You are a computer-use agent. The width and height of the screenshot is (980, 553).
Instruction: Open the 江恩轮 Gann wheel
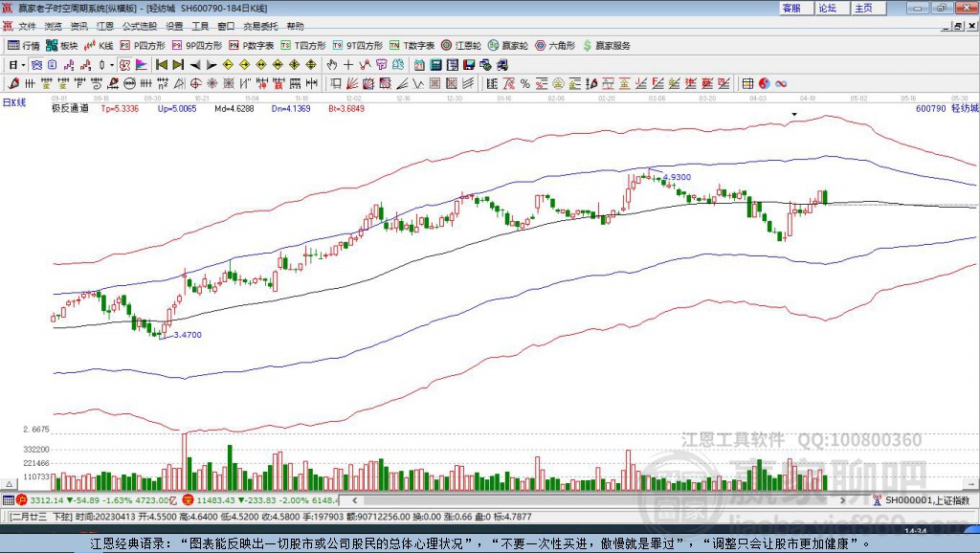[x=461, y=46]
